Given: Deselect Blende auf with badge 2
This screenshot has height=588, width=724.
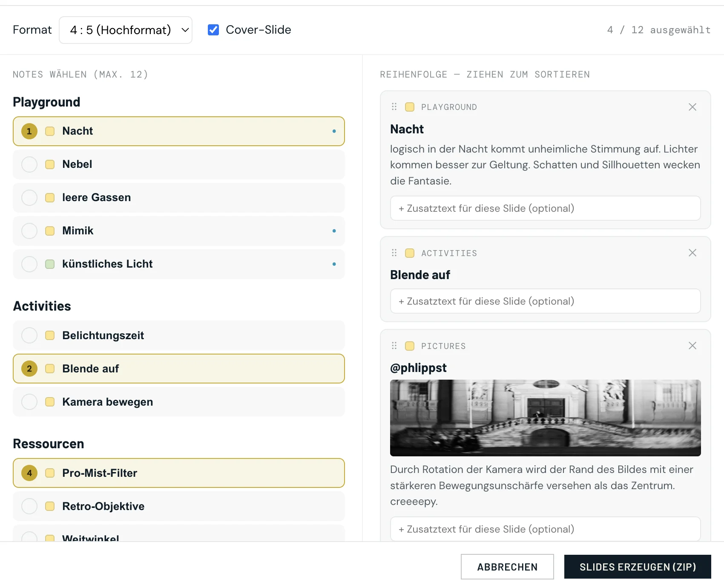Looking at the screenshot, I should click(29, 369).
